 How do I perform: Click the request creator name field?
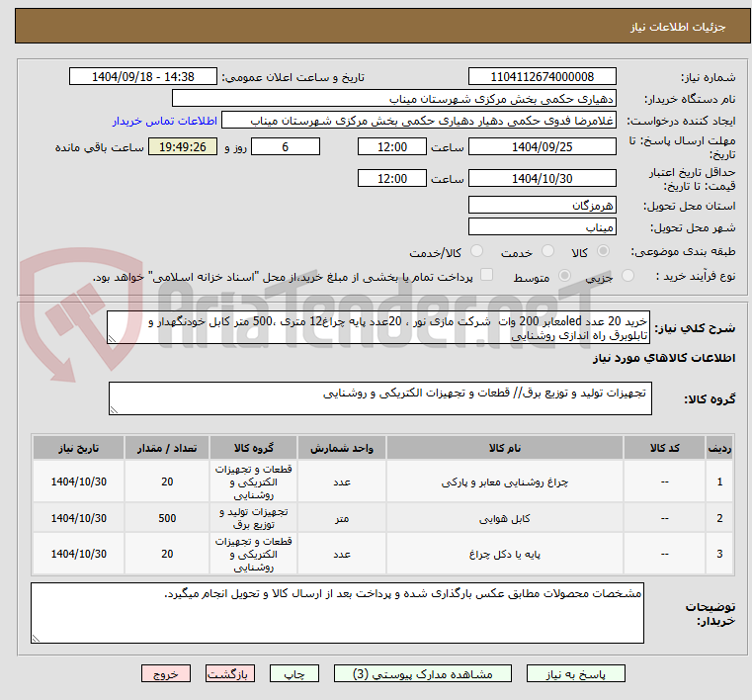coord(419,121)
